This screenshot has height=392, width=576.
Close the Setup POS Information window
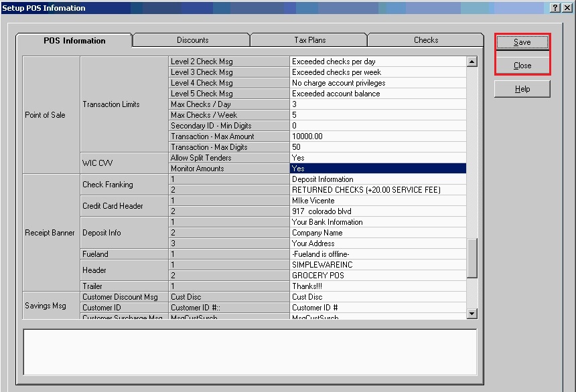coord(567,8)
